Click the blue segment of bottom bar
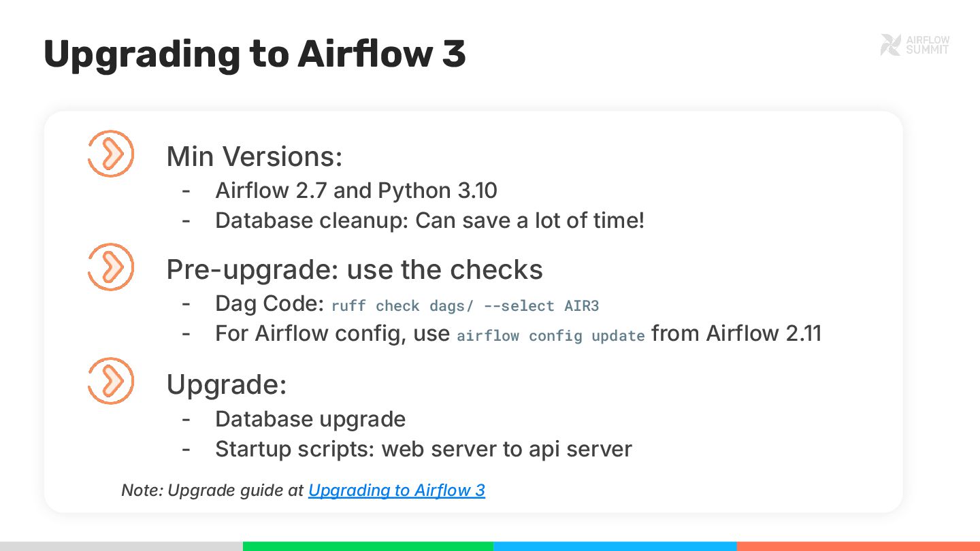Viewport: 980px width, 551px height. point(615,546)
